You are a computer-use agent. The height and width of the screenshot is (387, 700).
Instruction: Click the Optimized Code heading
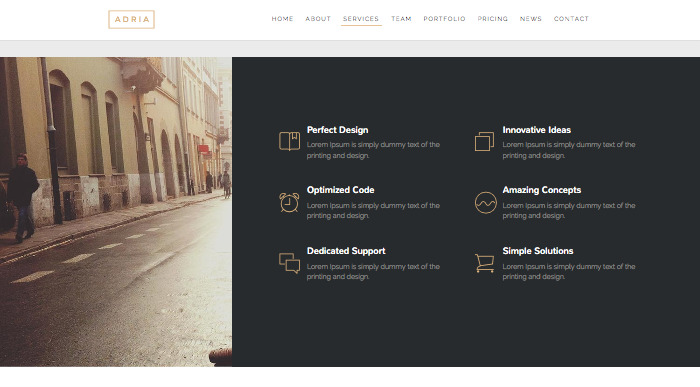[x=340, y=190]
